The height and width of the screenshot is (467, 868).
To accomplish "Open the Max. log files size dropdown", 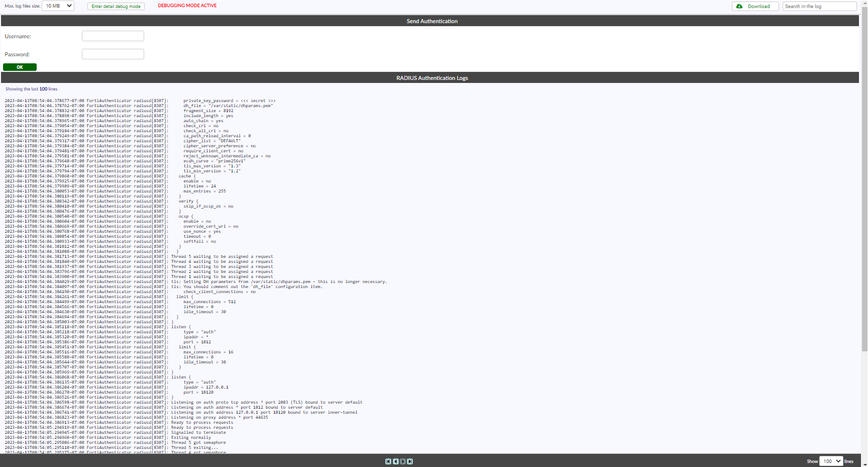I will tap(57, 6).
